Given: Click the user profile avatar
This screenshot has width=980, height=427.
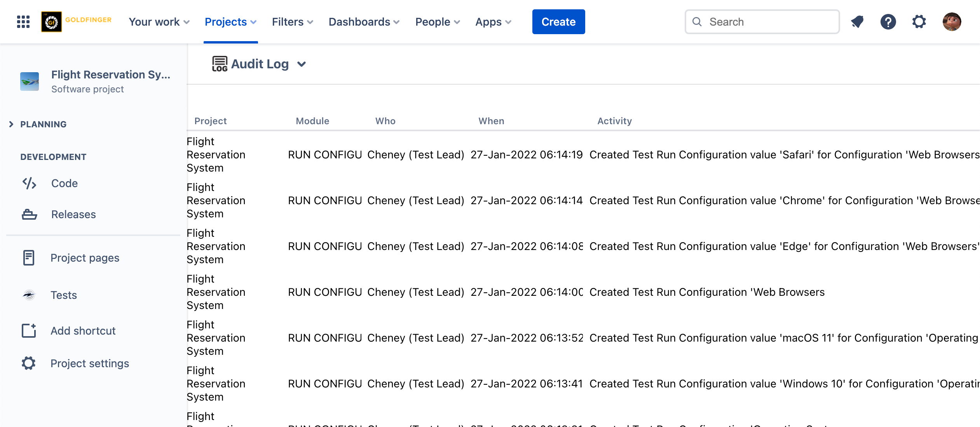Looking at the screenshot, I should click(x=952, y=22).
